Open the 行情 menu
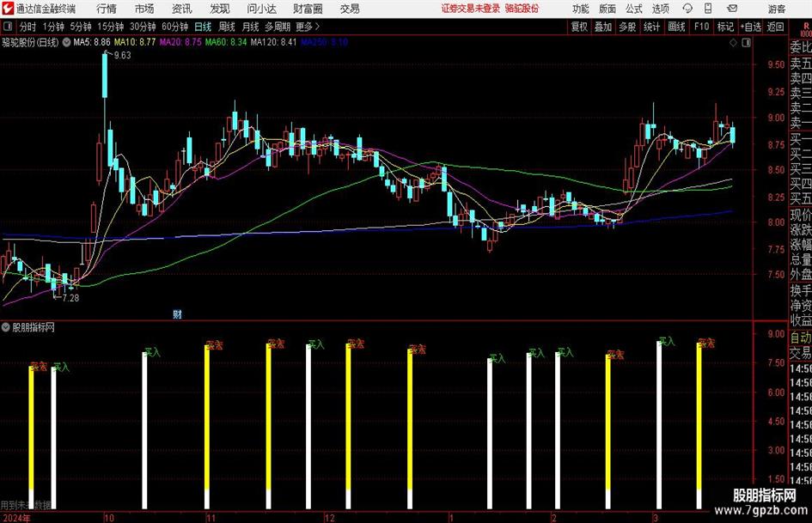812x523 pixels. 107,9
